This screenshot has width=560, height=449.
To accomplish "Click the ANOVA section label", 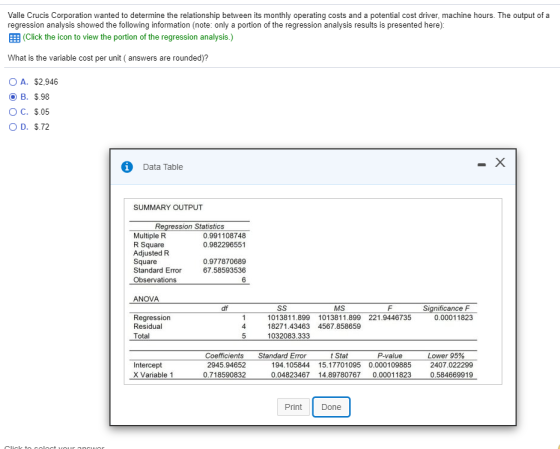I will (x=146, y=299).
